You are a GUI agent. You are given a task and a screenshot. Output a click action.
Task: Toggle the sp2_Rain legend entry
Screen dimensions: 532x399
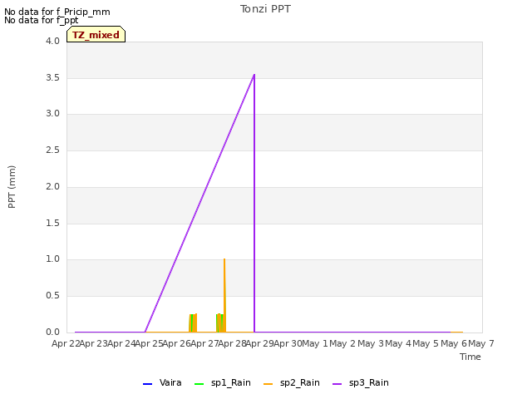point(292,382)
